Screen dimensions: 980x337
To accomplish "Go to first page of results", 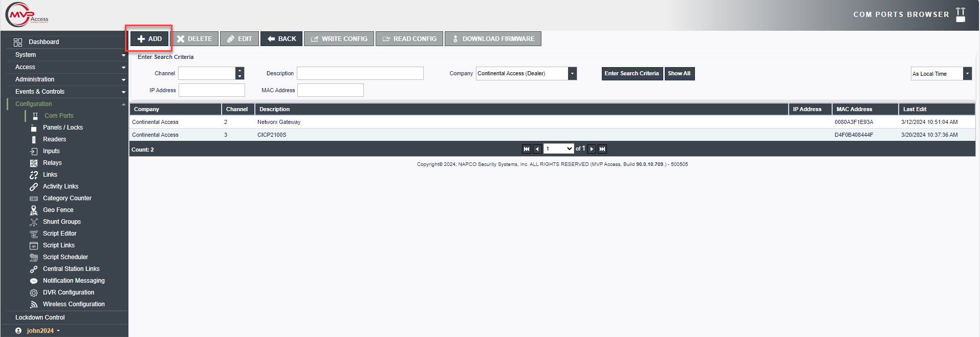I will [526, 149].
